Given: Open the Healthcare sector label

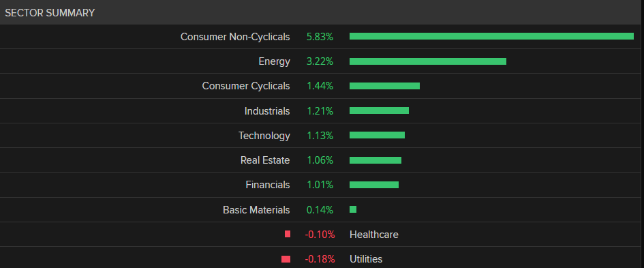Looking at the screenshot, I should click(373, 235).
